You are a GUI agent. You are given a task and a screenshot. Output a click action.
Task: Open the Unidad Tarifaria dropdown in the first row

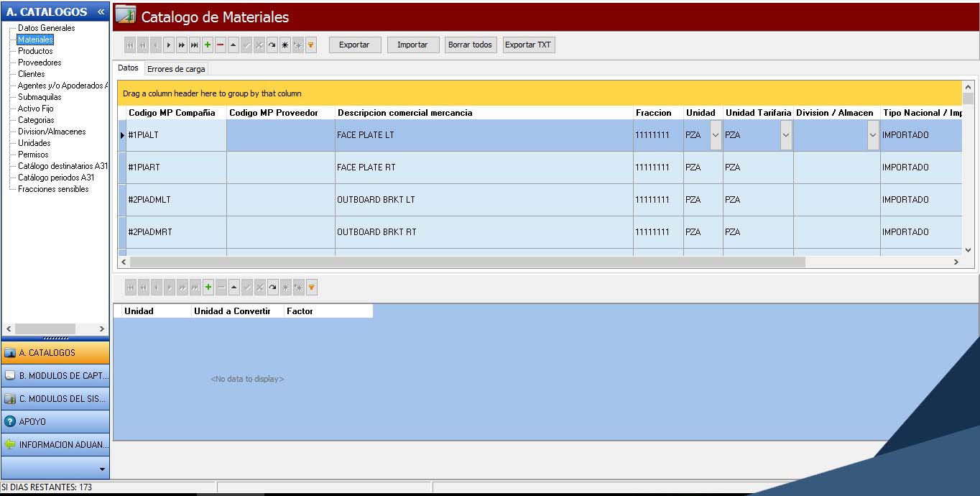tap(785, 135)
